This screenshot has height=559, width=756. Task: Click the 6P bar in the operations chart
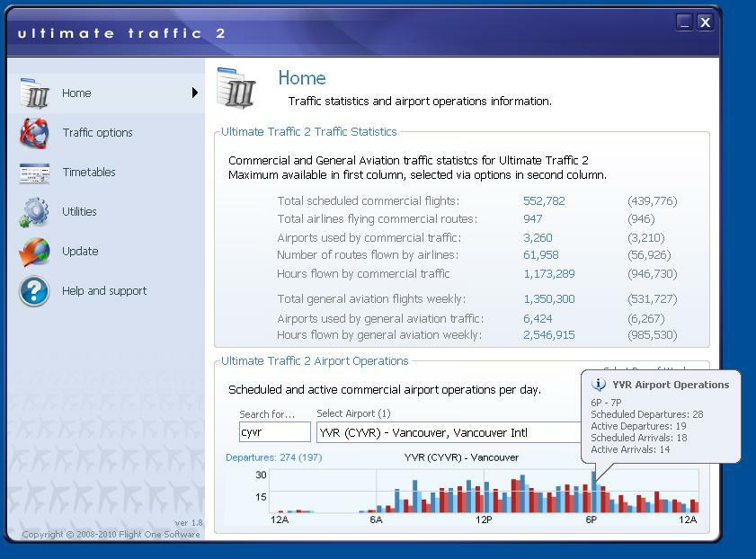(x=593, y=492)
